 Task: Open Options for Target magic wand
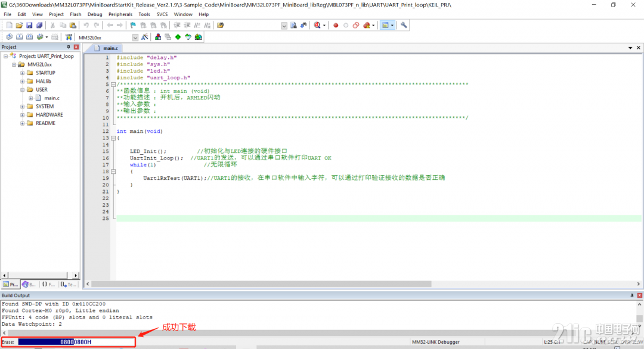tap(144, 37)
